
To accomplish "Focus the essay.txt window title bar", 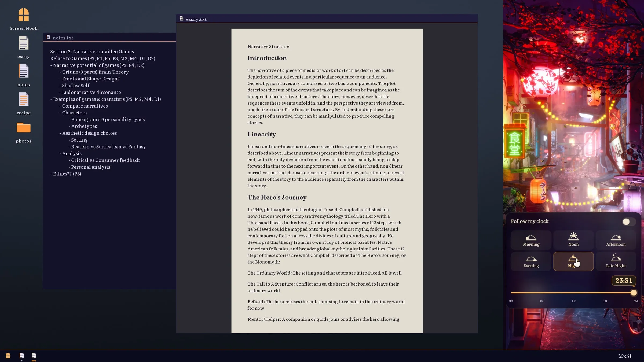I will point(327,19).
